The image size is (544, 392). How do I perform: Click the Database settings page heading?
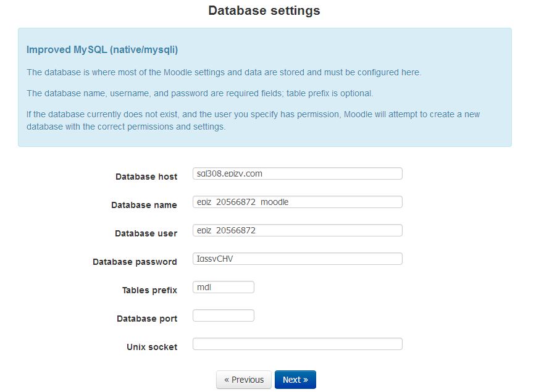point(264,10)
